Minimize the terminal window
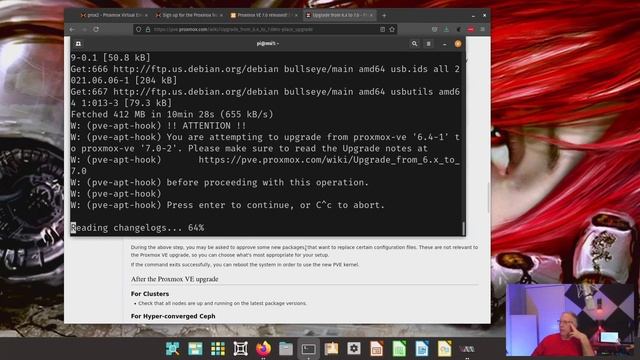This screenshot has height=360, width=640. (x=444, y=44)
